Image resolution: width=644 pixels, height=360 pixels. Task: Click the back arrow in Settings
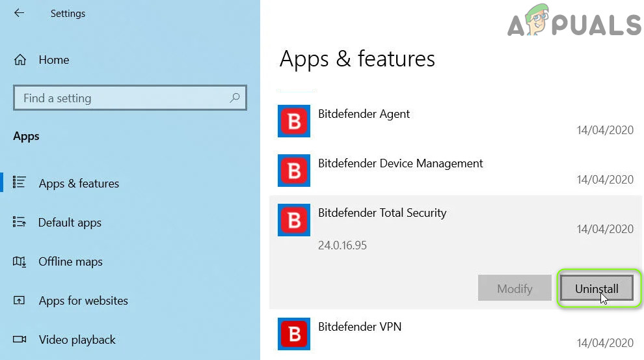[x=19, y=13]
